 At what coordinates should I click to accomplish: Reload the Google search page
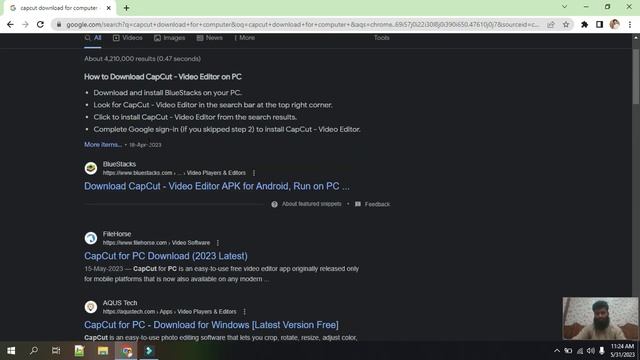pos(40,24)
